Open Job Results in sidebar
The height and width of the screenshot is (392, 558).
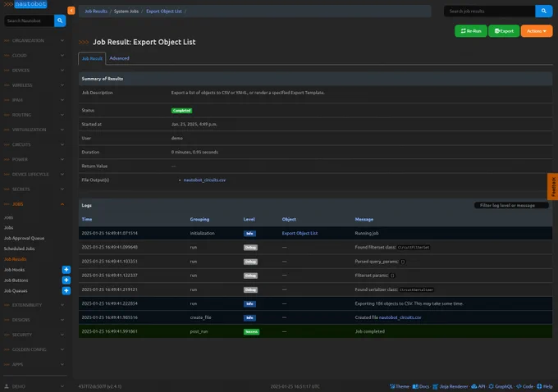tap(15, 259)
